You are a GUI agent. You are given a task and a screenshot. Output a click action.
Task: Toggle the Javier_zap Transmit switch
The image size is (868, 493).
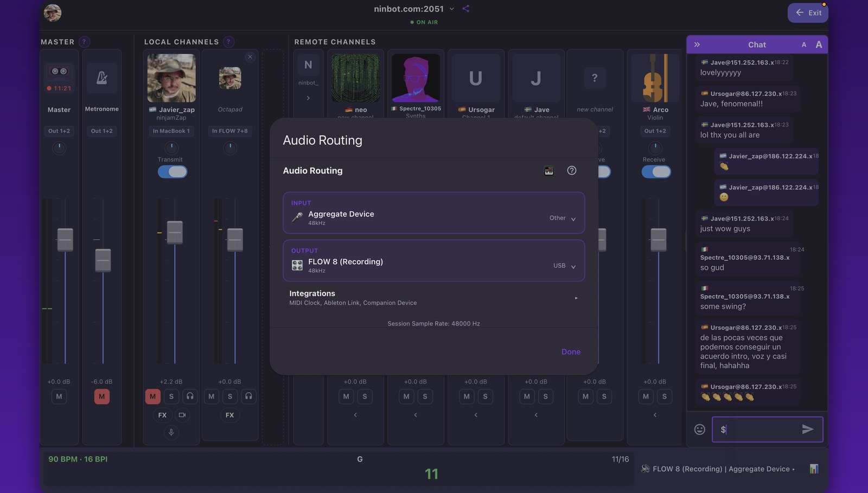(173, 172)
